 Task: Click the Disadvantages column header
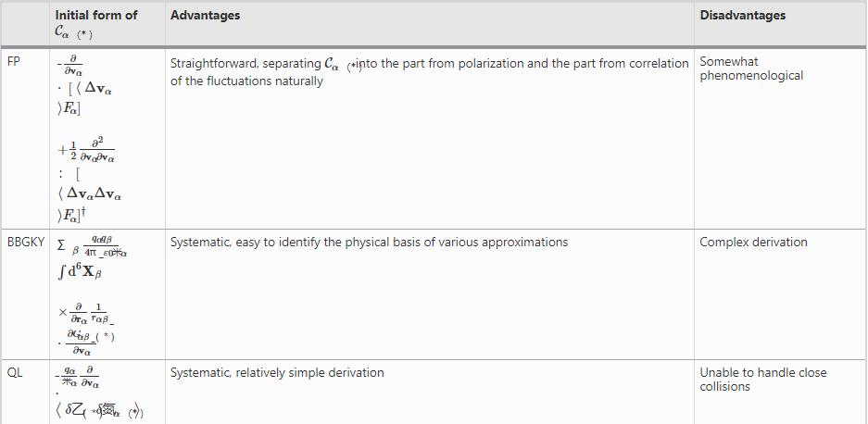tap(742, 15)
